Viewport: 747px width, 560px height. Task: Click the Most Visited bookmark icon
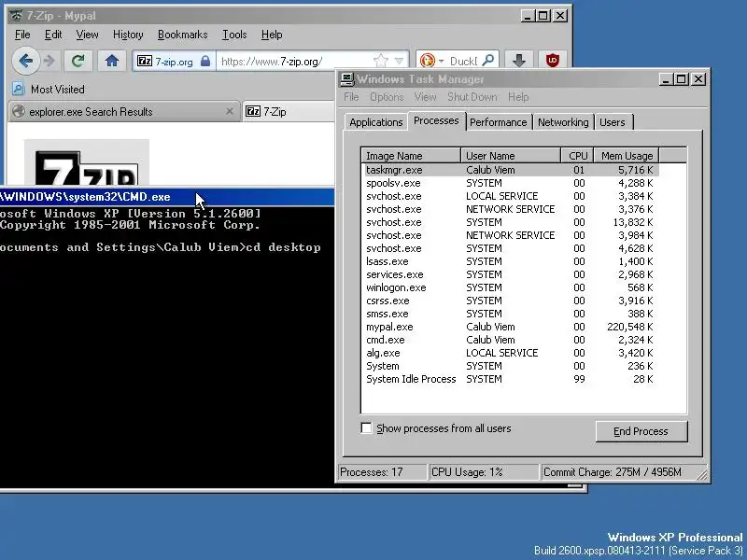[x=18, y=89]
